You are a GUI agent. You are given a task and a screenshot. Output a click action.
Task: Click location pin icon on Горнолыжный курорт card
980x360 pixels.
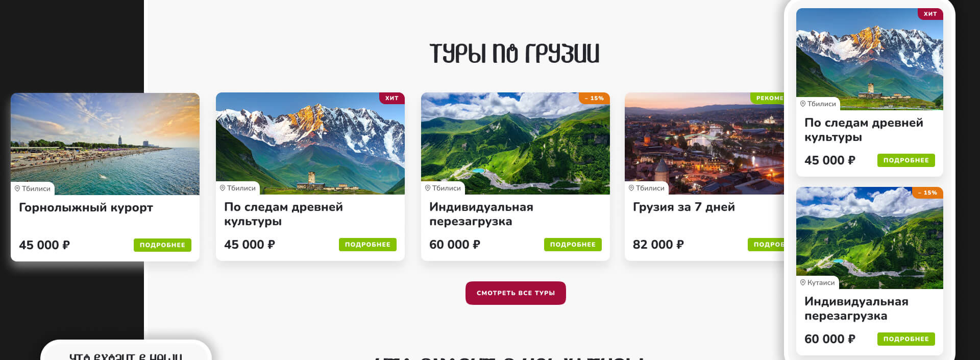[17, 188]
